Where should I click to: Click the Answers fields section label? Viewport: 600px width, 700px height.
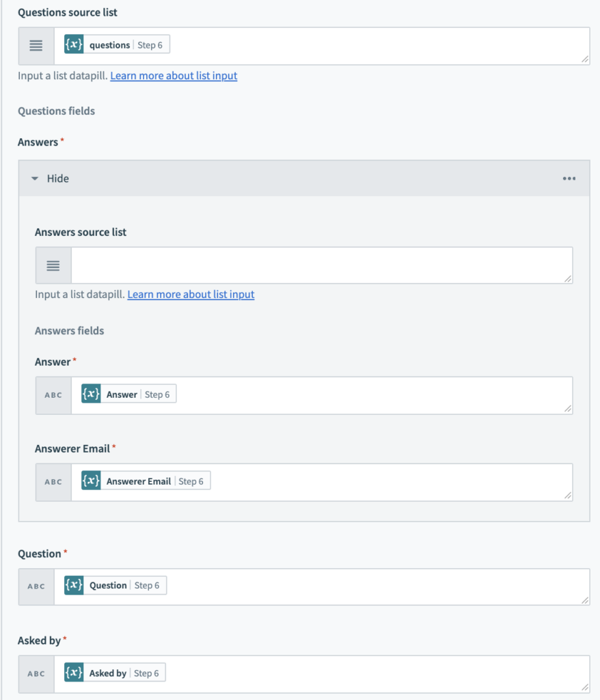tap(69, 331)
